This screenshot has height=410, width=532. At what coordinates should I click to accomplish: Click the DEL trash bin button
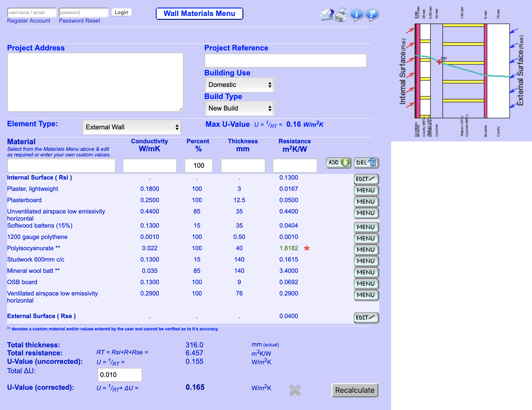tap(366, 163)
